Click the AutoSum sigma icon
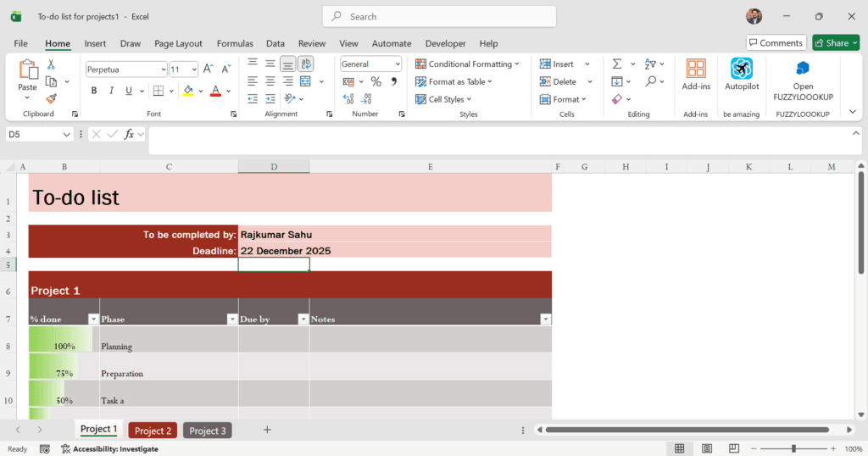This screenshot has height=456, width=868. tap(617, 64)
